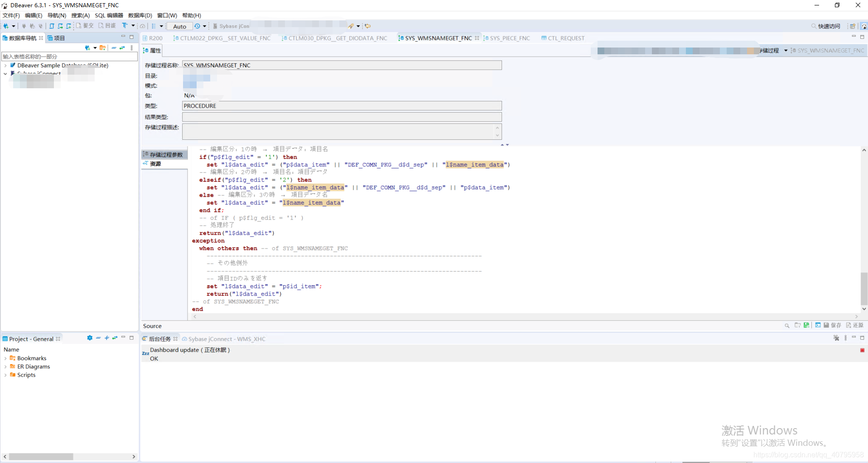Viewport: 868px width, 463px height.
Task: Expand the Scripts folder
Action: tap(5, 375)
